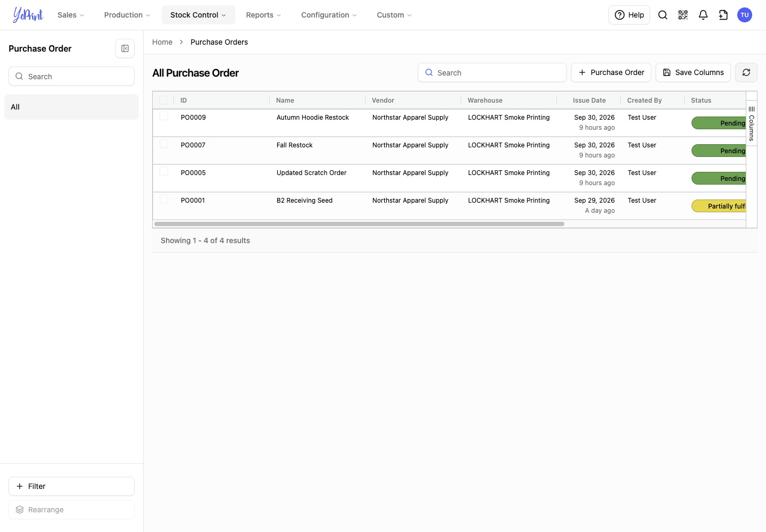Expand the Production menu
766x532 pixels.
point(127,15)
